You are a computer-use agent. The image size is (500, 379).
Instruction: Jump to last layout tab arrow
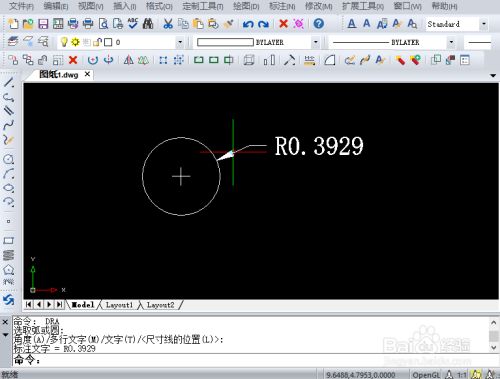(59, 304)
